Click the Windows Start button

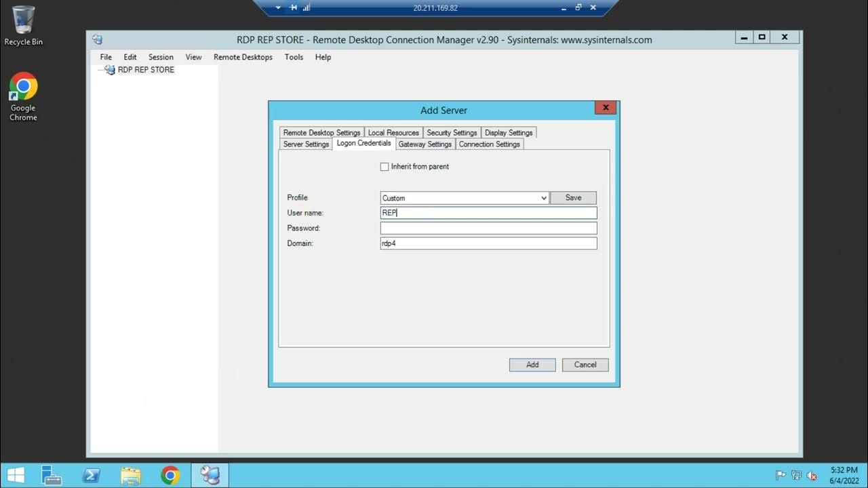[x=16, y=476]
